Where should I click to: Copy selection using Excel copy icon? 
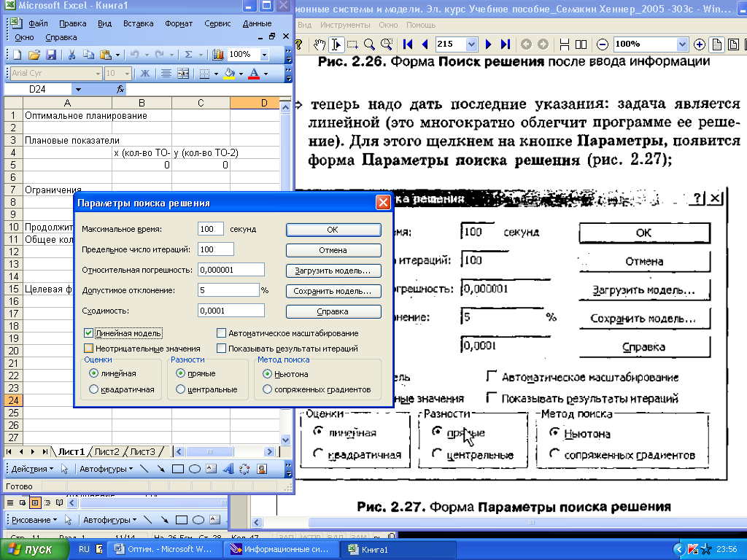pos(88,55)
